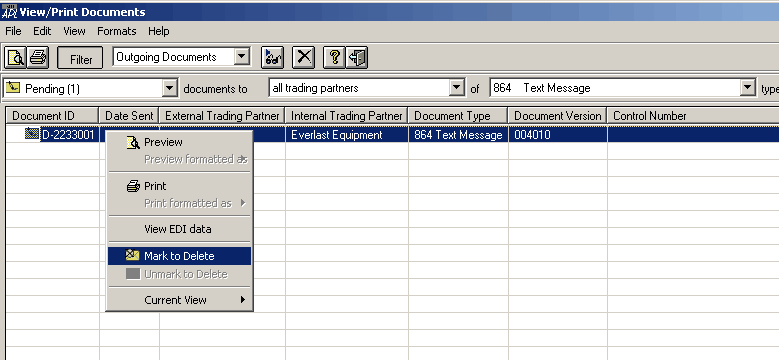Open the all trading partners dropdown
This screenshot has height=360, width=779.
point(457,88)
